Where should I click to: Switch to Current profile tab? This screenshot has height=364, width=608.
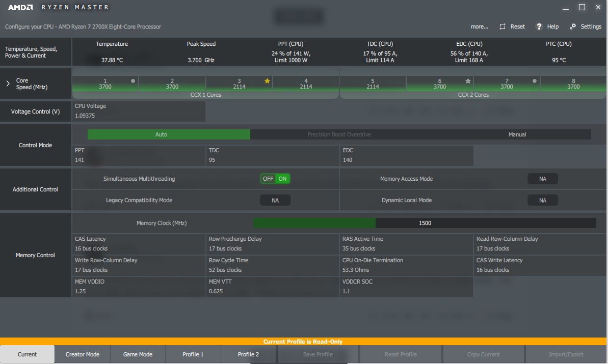point(27,354)
